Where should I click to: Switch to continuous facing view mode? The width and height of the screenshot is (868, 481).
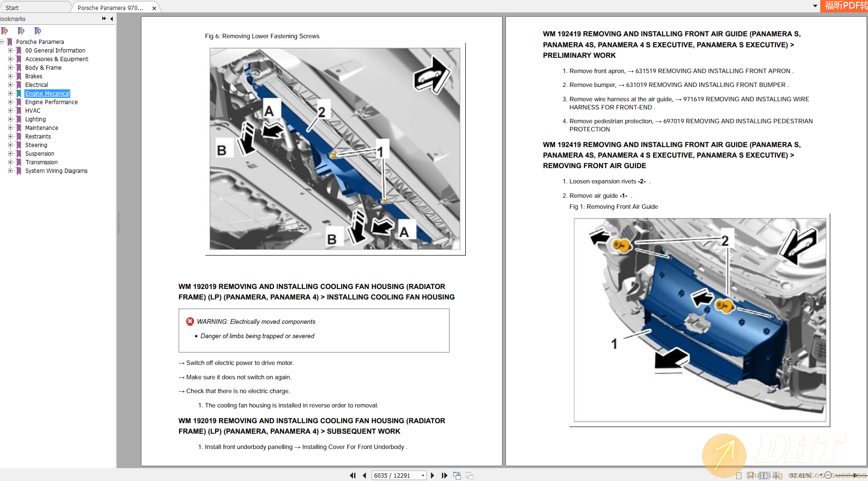776,476
